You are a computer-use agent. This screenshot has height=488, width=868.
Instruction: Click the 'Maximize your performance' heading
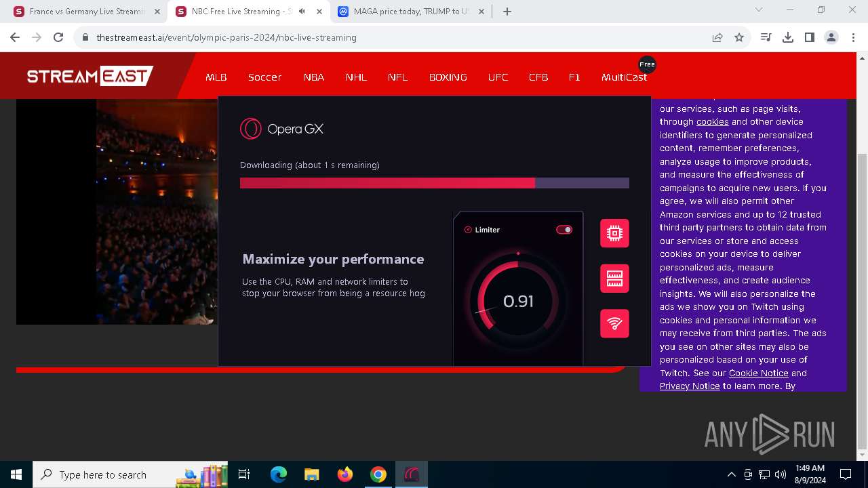pyautogui.click(x=333, y=259)
